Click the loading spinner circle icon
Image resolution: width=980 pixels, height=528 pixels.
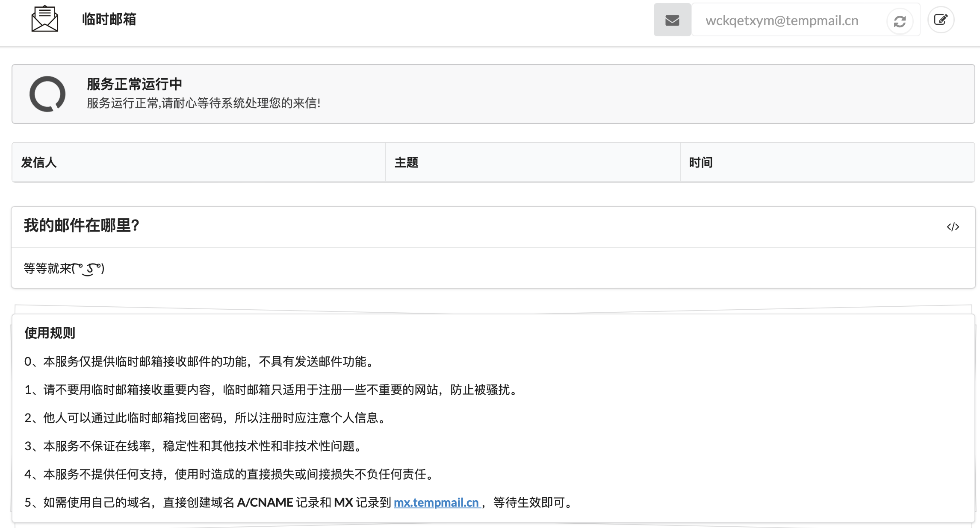click(47, 94)
